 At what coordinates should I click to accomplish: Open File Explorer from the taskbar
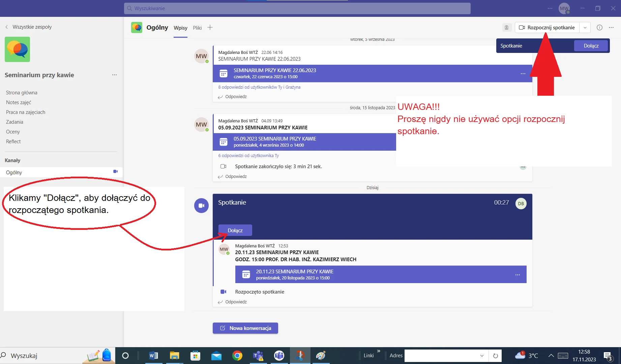(174, 356)
